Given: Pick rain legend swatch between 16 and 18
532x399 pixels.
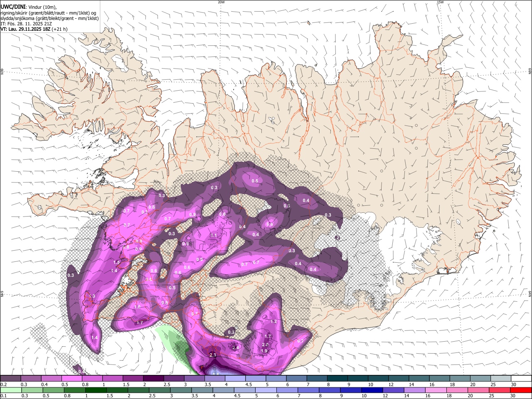Looking at the screenshot, I should coord(436,390).
